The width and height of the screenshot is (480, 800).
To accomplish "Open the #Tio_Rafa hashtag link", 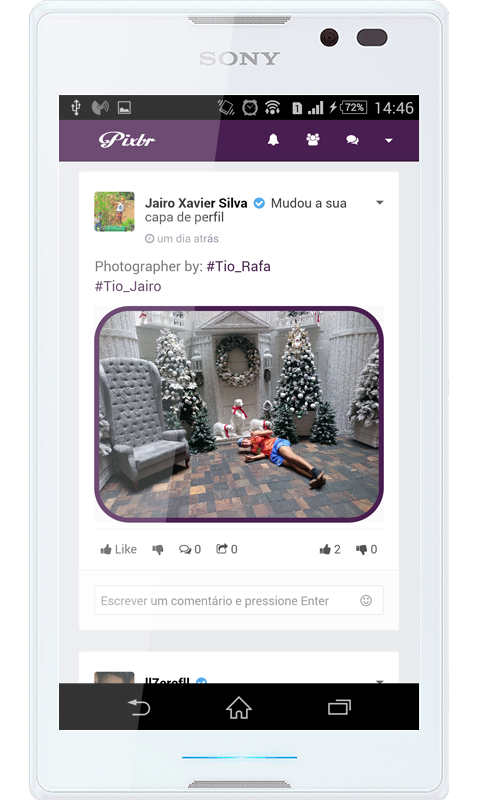I will (238, 266).
